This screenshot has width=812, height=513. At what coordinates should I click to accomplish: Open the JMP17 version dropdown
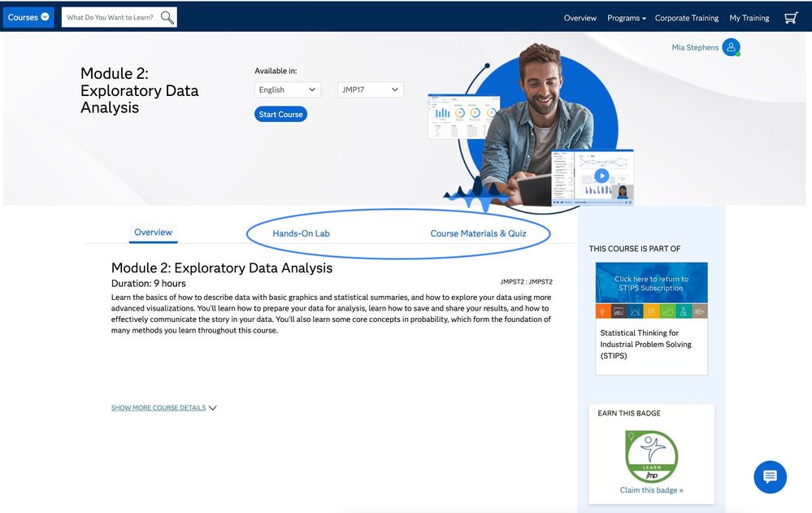(x=371, y=89)
